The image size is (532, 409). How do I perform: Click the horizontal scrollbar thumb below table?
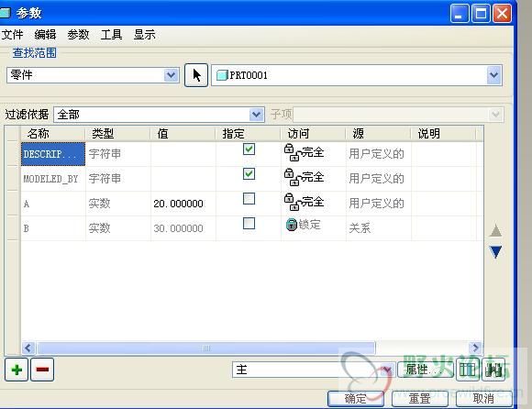point(206,348)
